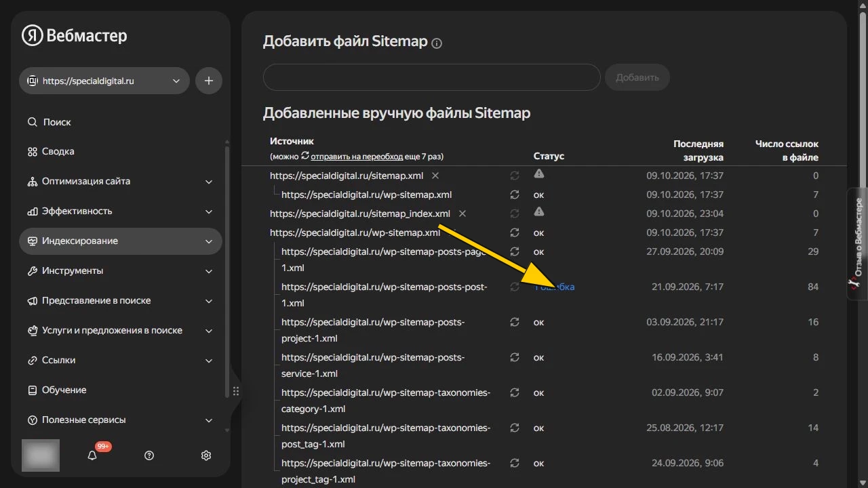
Task: Click the https://specialdigital.ru/sitemap_index.xml source text
Action: tap(360, 213)
